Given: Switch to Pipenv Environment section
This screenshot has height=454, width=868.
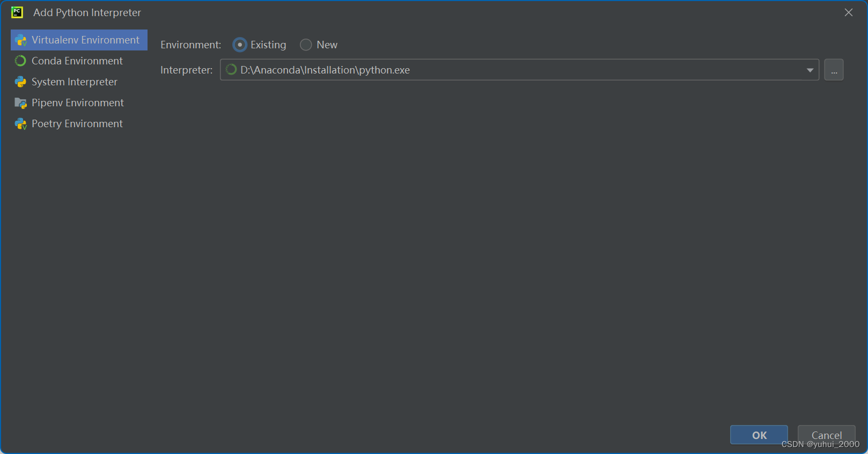Looking at the screenshot, I should [x=79, y=103].
